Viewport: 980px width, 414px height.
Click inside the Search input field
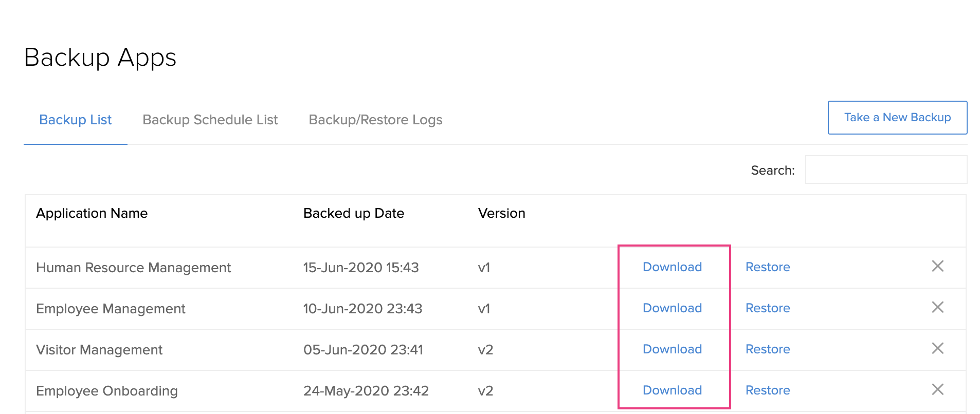(885, 170)
